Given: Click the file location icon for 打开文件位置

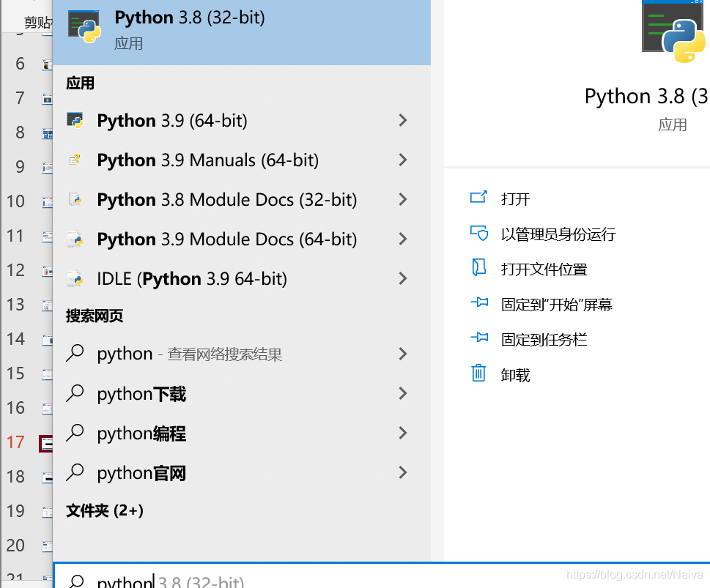Looking at the screenshot, I should coord(478,267).
